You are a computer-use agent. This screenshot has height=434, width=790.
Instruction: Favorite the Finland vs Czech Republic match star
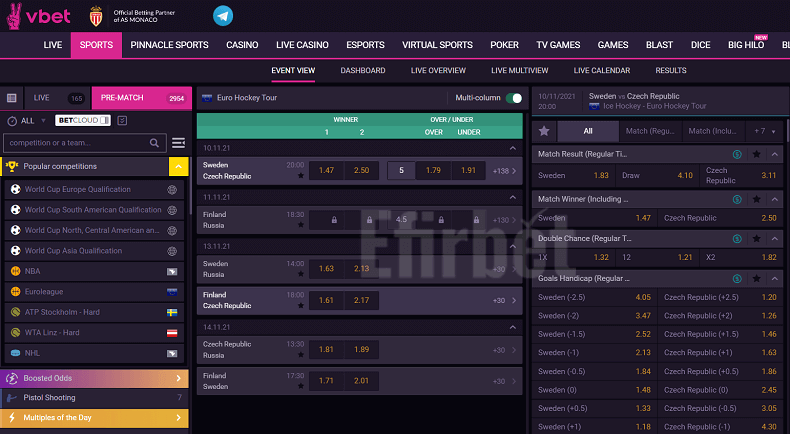pyautogui.click(x=301, y=305)
